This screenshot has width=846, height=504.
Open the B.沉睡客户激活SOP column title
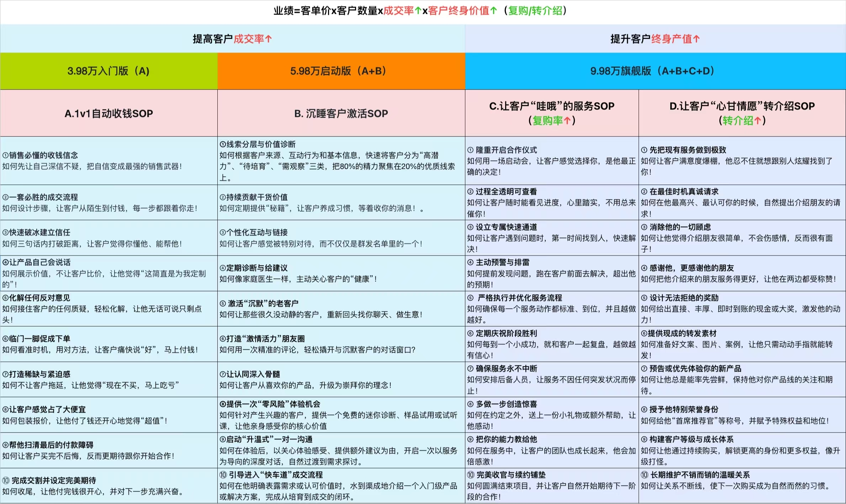pos(341,113)
